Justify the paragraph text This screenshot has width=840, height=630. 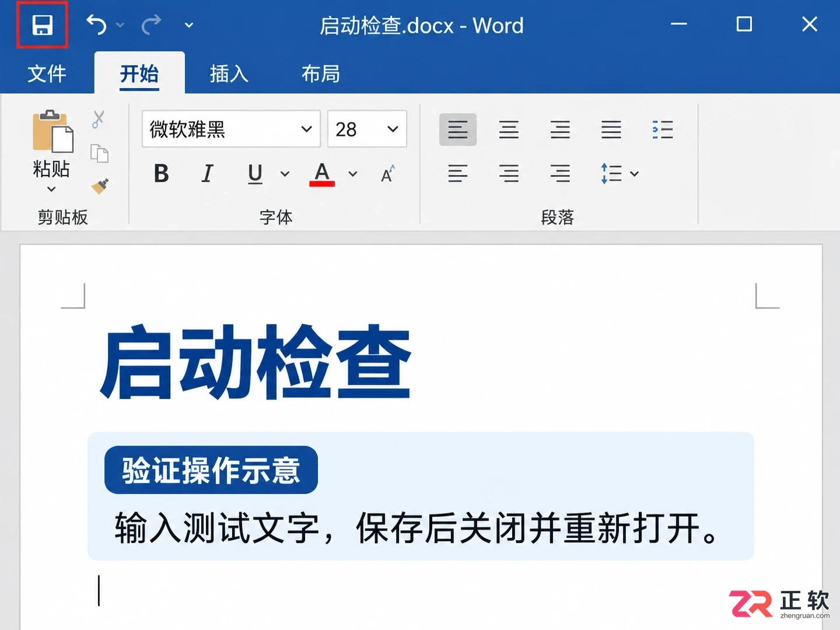[x=611, y=129]
